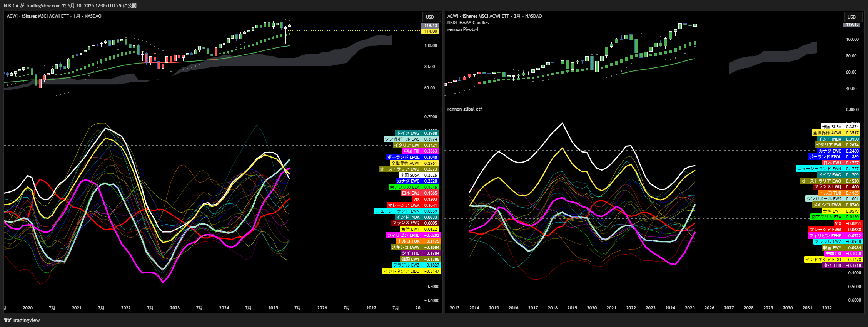Click ニュージーランド EWN label in right chart

(x=820, y=169)
